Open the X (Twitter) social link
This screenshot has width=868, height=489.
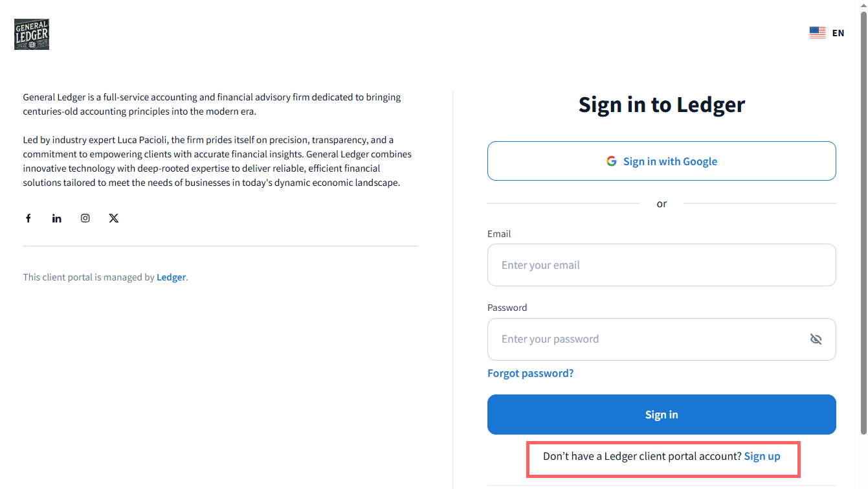[x=114, y=218]
